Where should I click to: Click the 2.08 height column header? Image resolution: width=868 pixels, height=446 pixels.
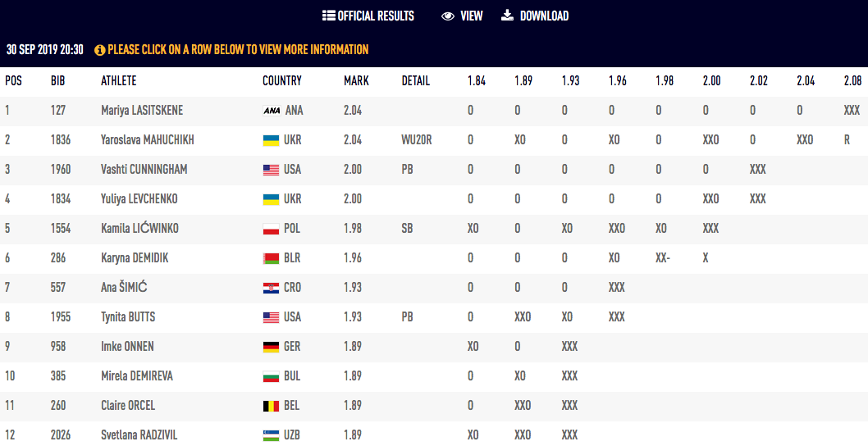click(x=852, y=81)
